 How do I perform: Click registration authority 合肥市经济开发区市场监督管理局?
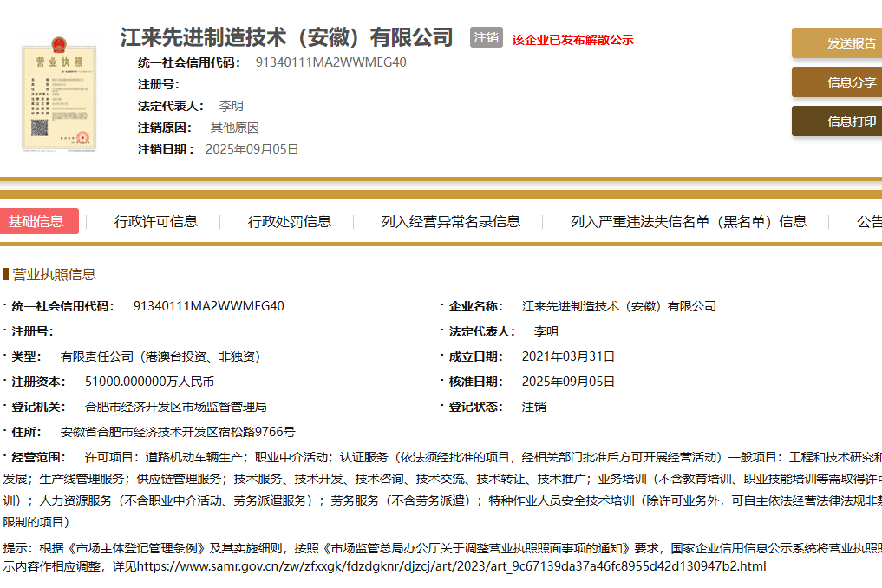175,407
